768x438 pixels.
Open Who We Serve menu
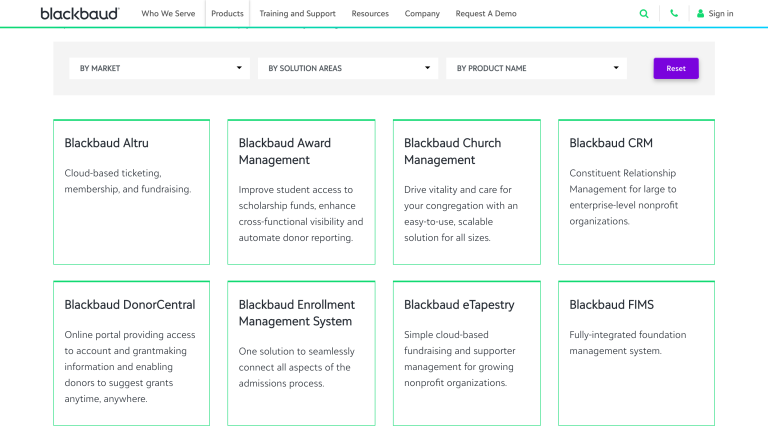pos(168,14)
